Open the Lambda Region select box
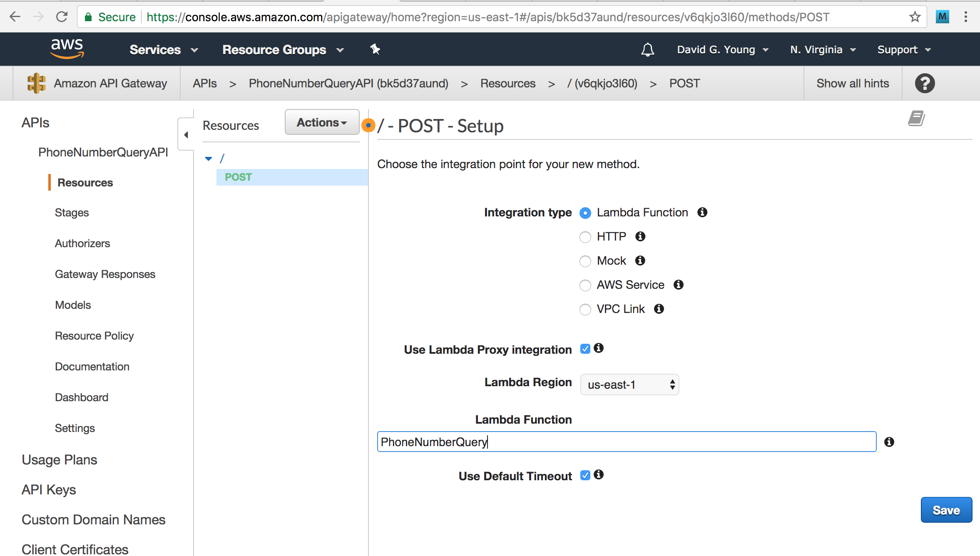The width and height of the screenshot is (980, 556). click(629, 385)
